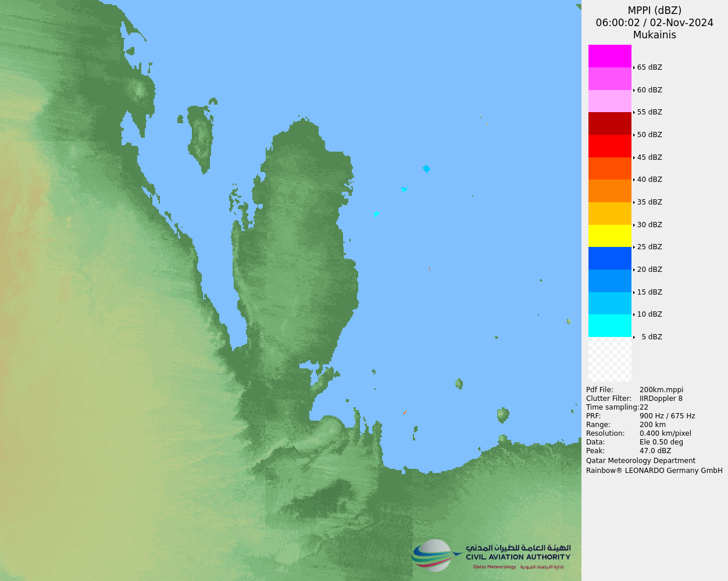Click the 06:00:02 / 02-Nov-2024 timestamp
Image resolution: width=728 pixels, height=581 pixels.
[x=654, y=23]
